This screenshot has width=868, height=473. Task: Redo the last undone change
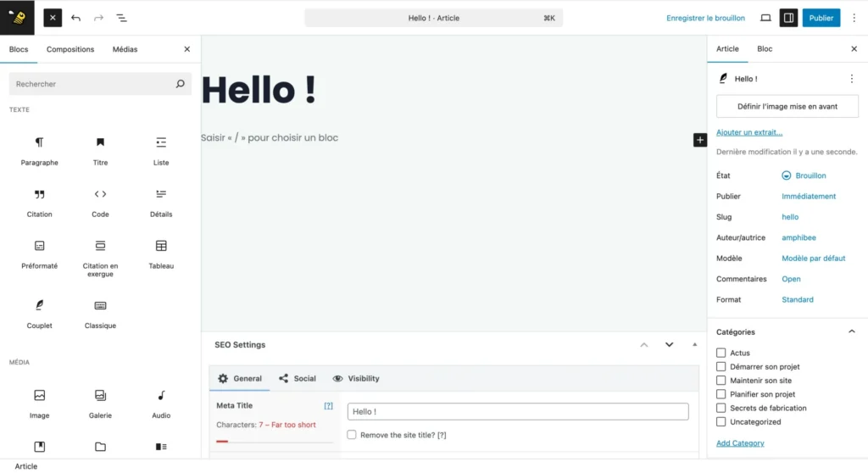coord(98,18)
